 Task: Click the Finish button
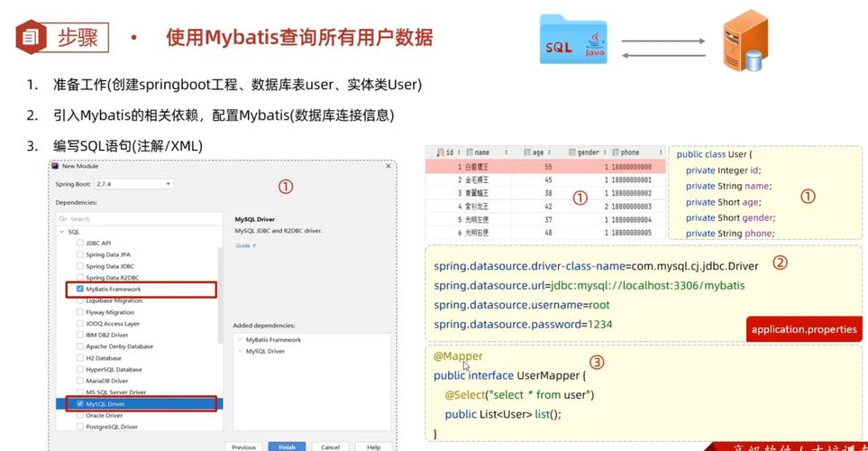tap(287, 446)
